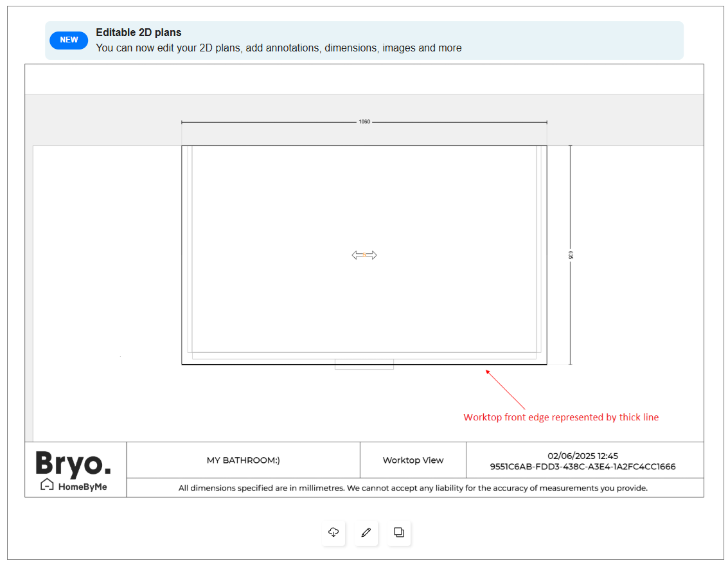The image size is (728, 567).
Task: Open the pencil edit plan tool
Action: [x=366, y=533]
